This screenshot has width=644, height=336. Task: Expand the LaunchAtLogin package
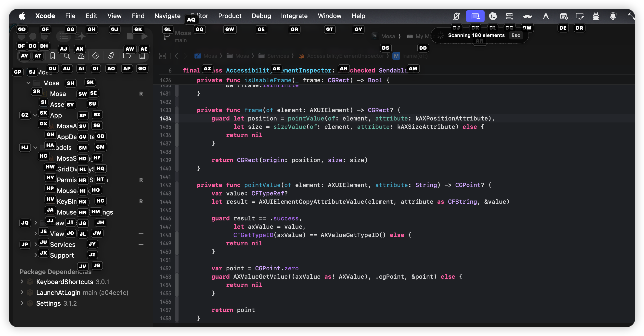[x=22, y=292]
